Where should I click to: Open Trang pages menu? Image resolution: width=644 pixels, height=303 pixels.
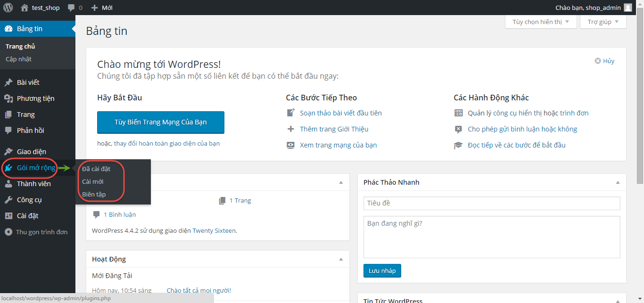click(x=38, y=115)
